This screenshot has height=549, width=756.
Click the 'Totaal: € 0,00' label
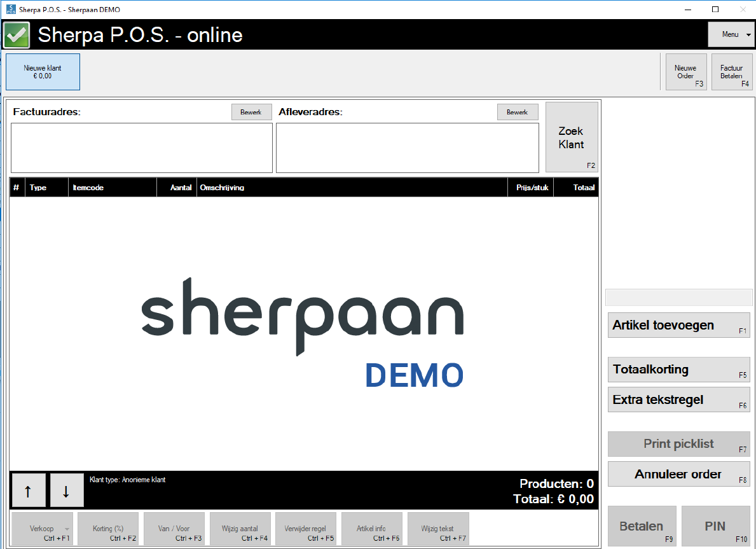click(x=554, y=499)
